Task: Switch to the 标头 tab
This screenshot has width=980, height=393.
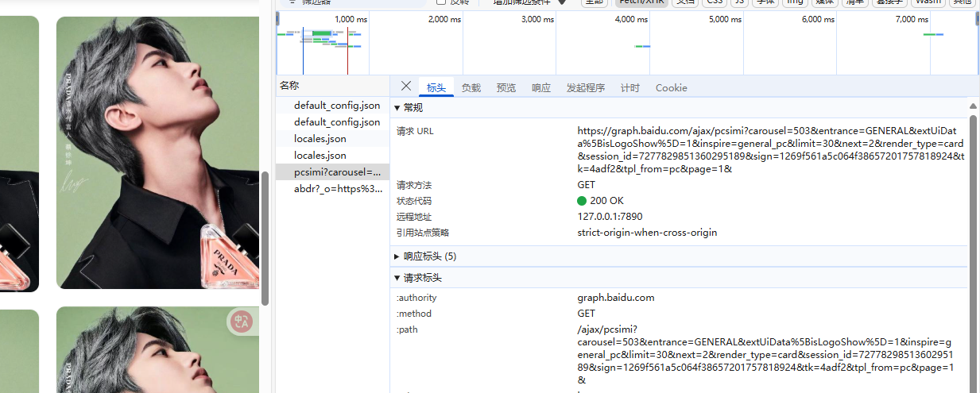Action: 436,87
